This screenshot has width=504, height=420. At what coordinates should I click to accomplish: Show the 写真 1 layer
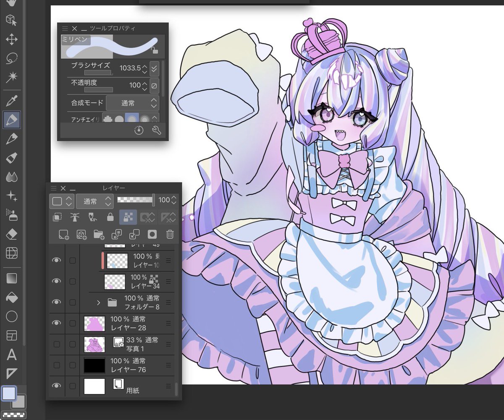pos(56,344)
